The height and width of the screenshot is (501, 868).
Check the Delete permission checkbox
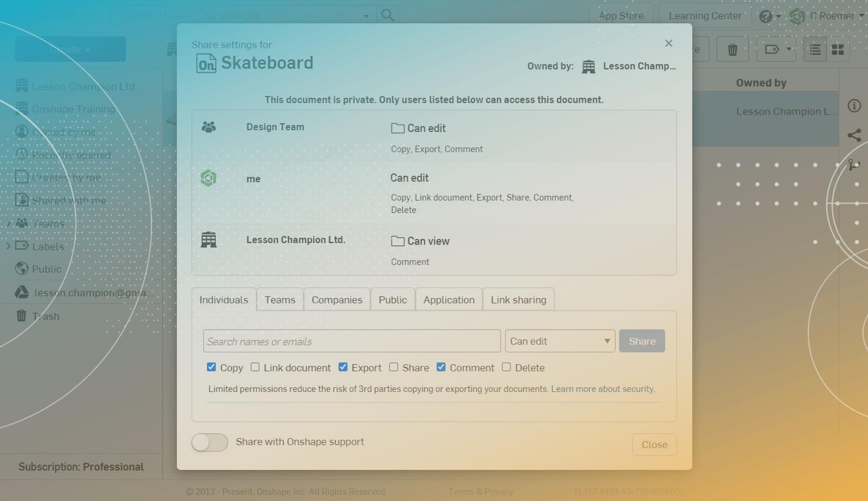(506, 367)
